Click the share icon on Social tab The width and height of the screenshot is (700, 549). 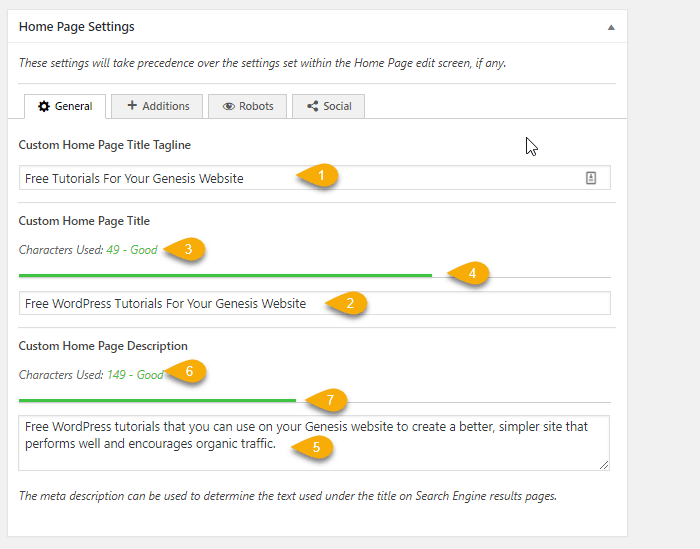(x=313, y=106)
